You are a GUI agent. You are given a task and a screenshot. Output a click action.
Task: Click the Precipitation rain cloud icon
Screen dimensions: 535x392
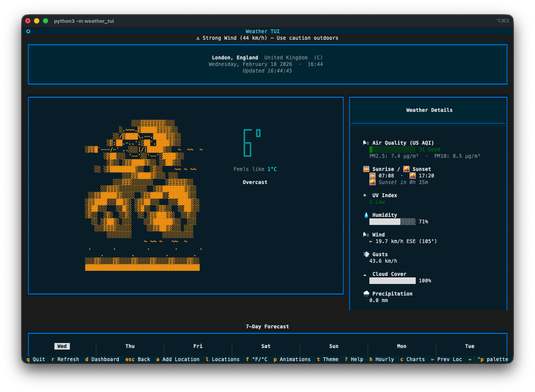366,293
